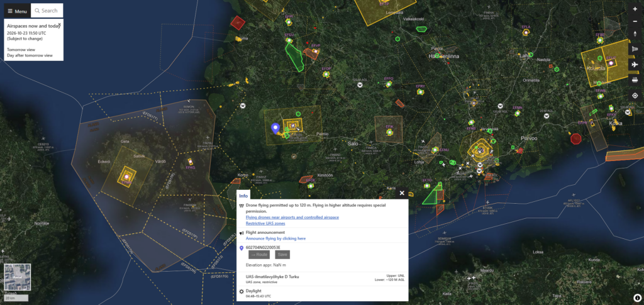Click the Salo town label on the map

[353, 143]
